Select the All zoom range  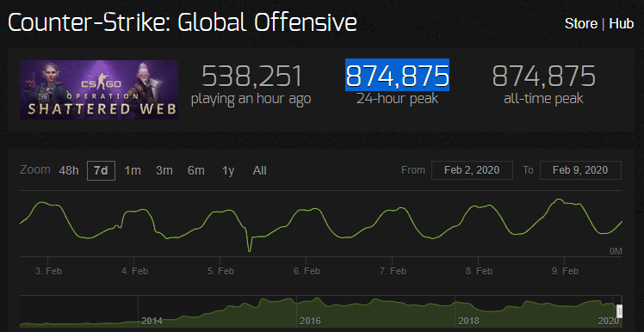coord(259,170)
